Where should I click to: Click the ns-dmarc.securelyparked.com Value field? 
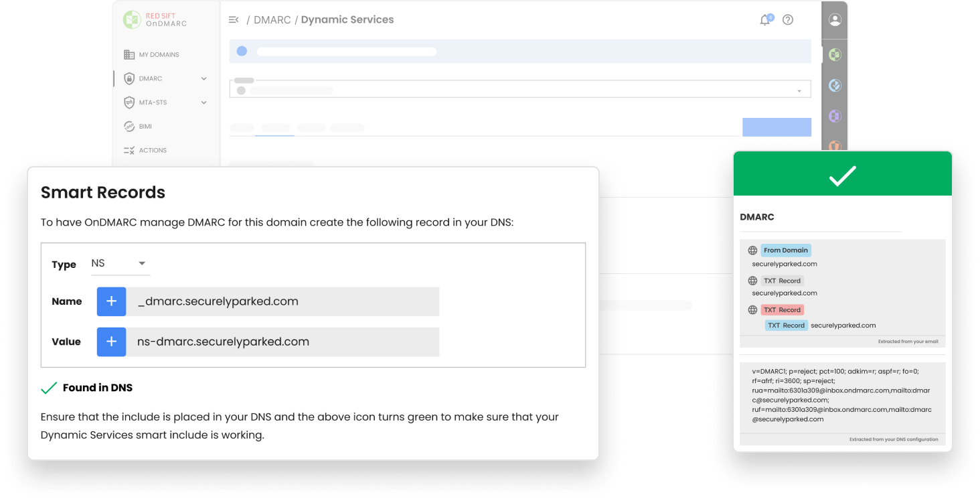(x=282, y=342)
